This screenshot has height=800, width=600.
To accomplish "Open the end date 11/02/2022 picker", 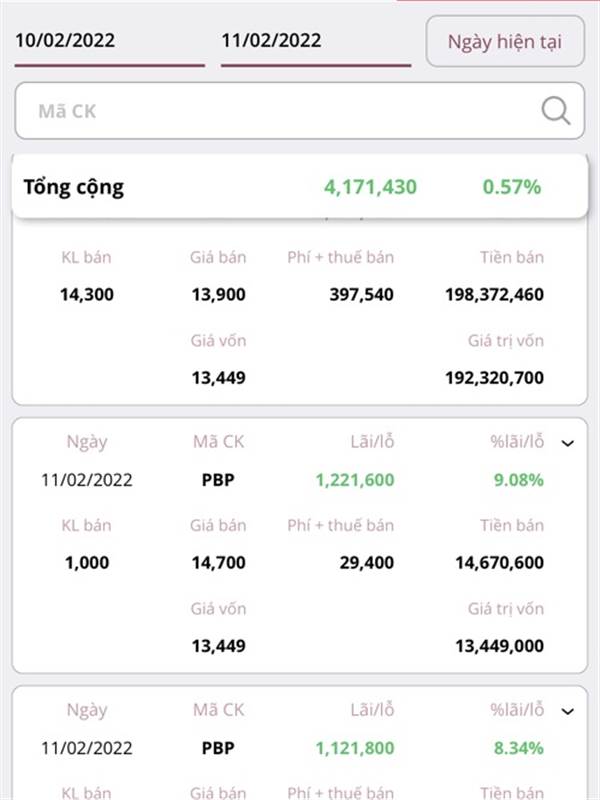I will pos(316,45).
